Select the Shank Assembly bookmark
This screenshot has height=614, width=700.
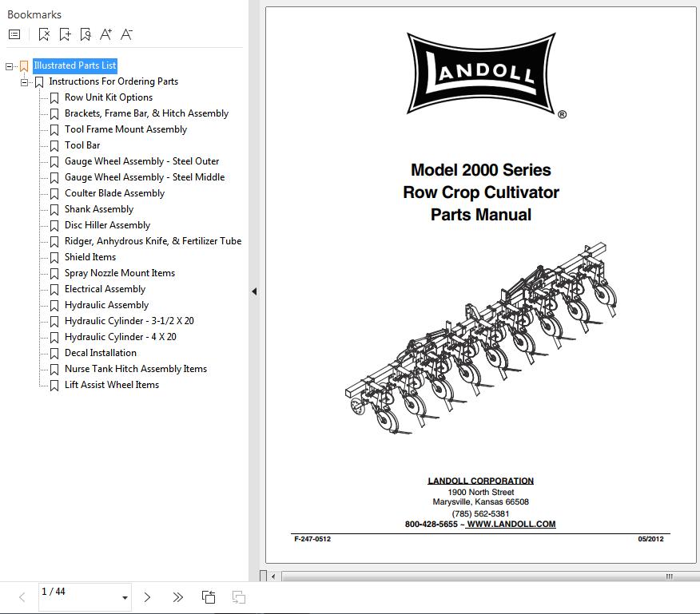pos(98,209)
